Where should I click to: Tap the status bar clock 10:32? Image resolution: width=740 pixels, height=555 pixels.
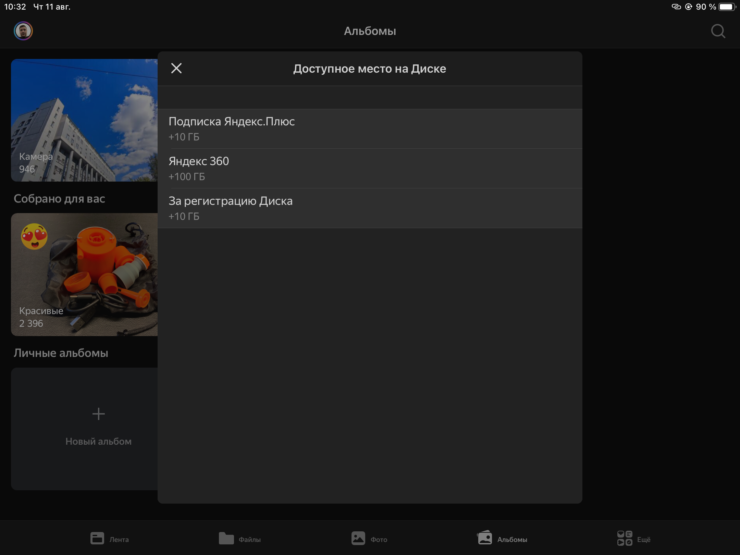click(15, 7)
